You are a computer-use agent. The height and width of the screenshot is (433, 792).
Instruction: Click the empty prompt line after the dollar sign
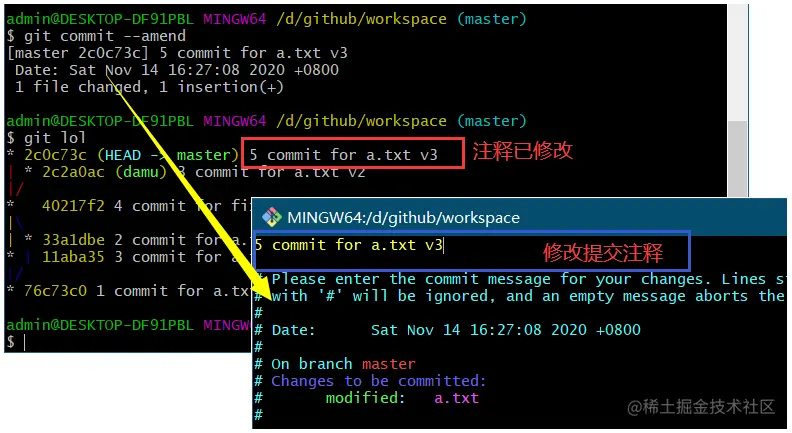coord(24,342)
